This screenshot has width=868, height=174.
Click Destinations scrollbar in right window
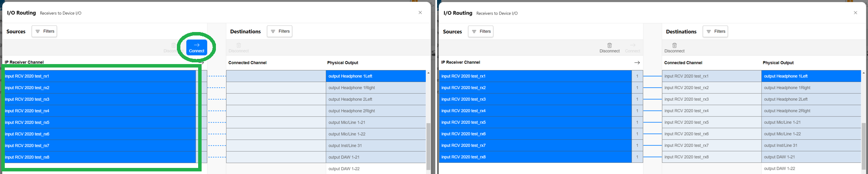[x=864, y=146]
